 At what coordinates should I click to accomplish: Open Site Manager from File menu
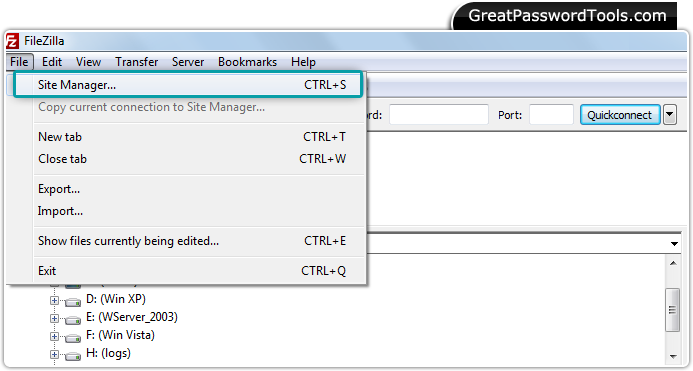point(188,84)
